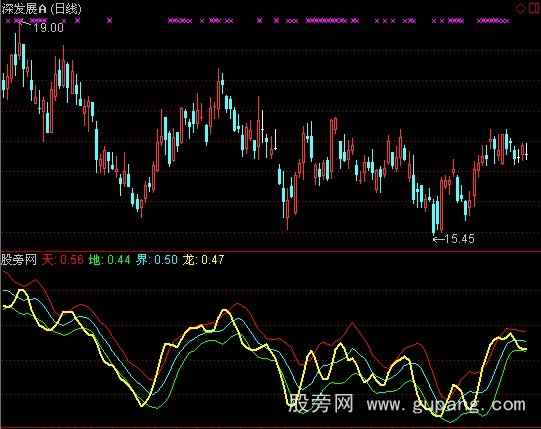The width and height of the screenshot is (541, 429).
Task: Click the double-rectangle icon beside the diamond icon
Action: tap(534, 8)
